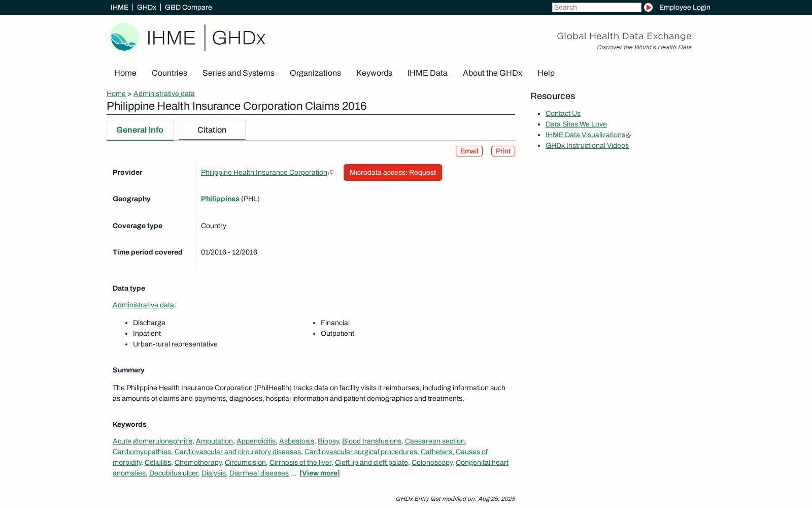
Task: Open Cardiomyopathies keyword
Action: pos(142,452)
